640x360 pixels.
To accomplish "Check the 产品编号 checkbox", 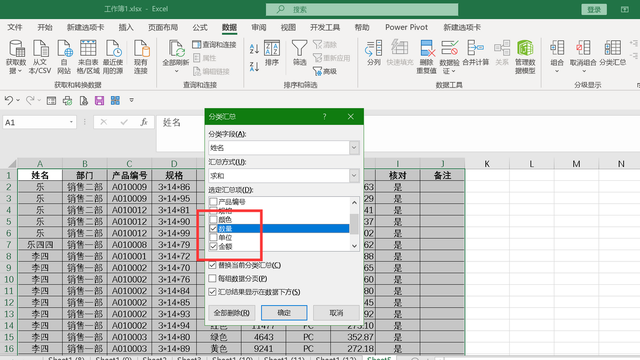I will [213, 202].
